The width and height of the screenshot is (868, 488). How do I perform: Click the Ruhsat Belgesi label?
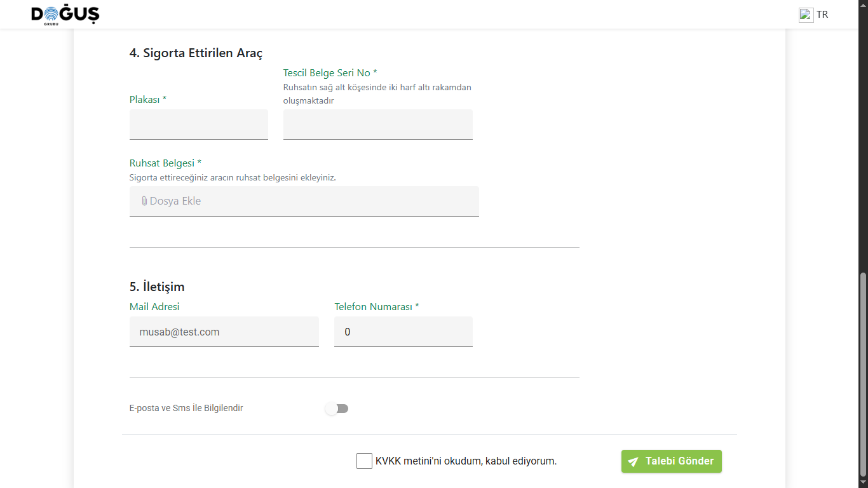(165, 163)
